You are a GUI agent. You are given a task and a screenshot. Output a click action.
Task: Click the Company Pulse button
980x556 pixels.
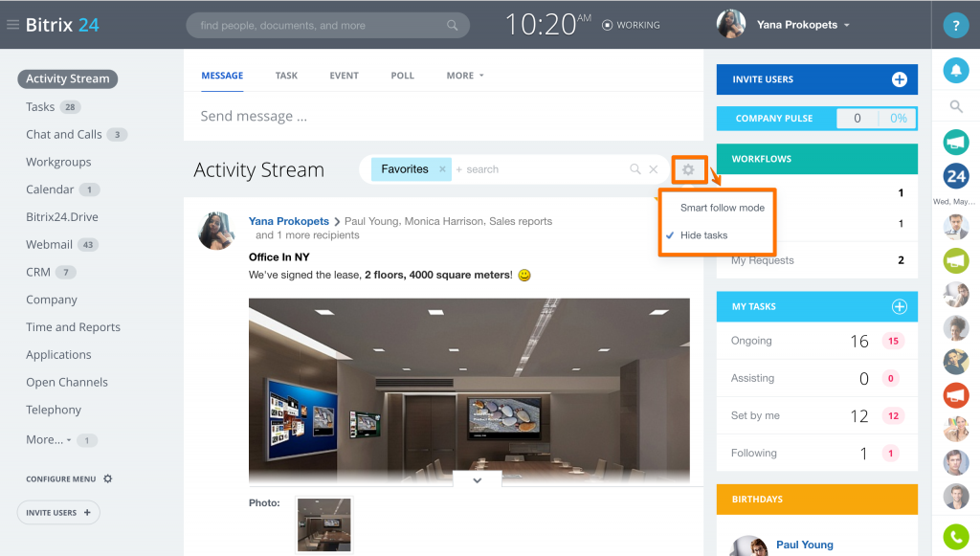(817, 118)
